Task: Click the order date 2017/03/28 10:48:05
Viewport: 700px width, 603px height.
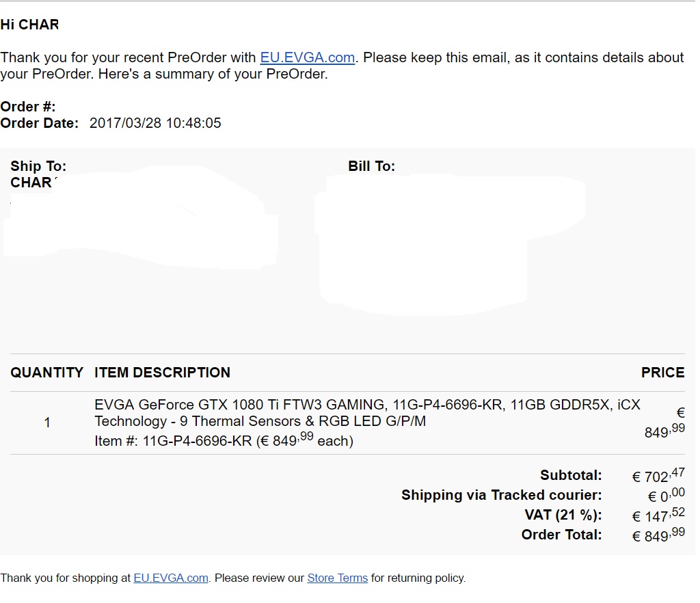Action: pyautogui.click(x=155, y=123)
